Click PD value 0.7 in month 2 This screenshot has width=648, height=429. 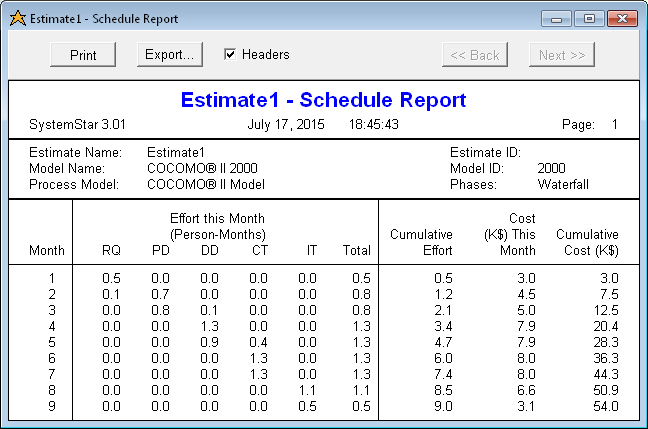click(x=160, y=294)
